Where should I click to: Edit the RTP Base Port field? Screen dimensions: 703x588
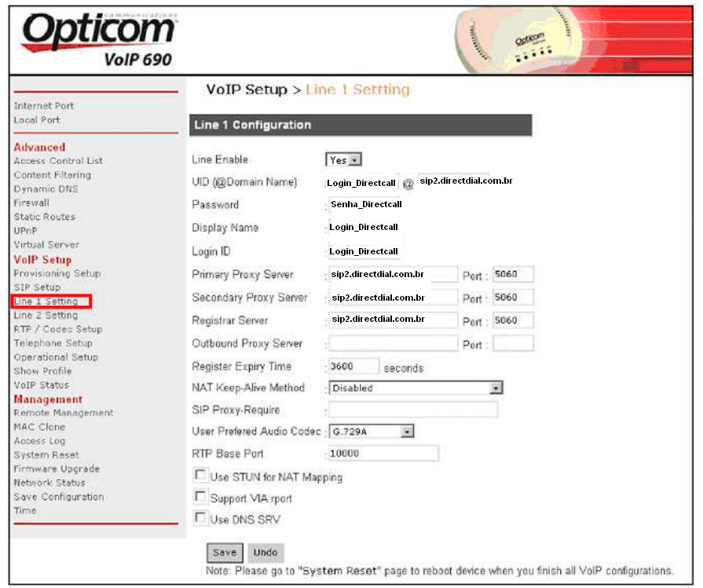[x=383, y=453]
